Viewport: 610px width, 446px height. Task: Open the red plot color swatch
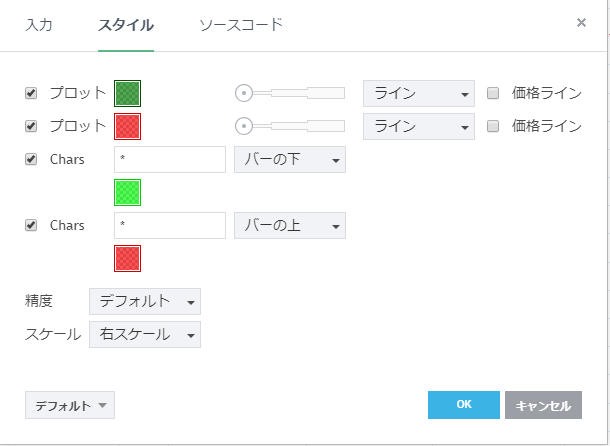pyautogui.click(x=128, y=126)
